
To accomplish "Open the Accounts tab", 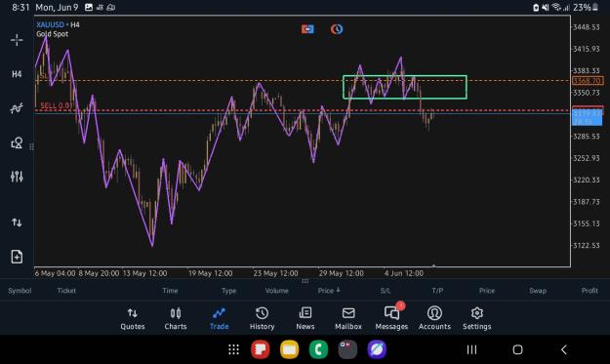I will pos(434,319).
